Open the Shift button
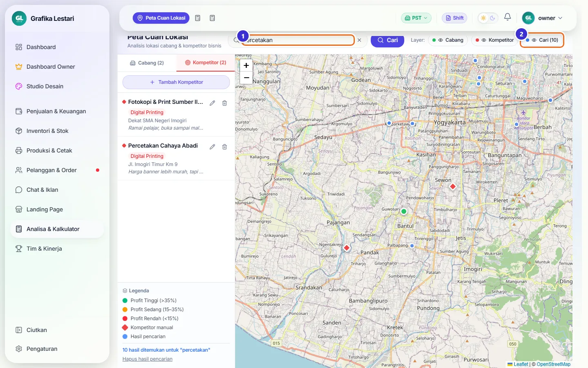The width and height of the screenshot is (588, 368). pos(454,18)
